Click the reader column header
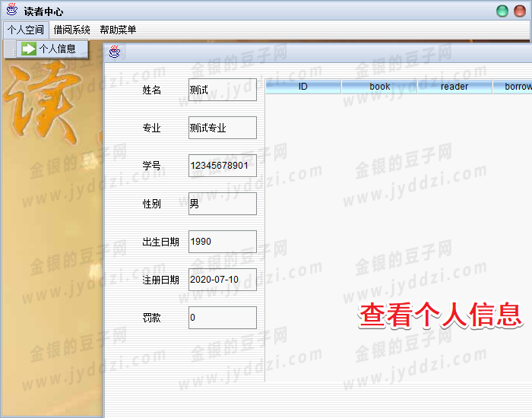This screenshot has height=418, width=532. [x=454, y=87]
